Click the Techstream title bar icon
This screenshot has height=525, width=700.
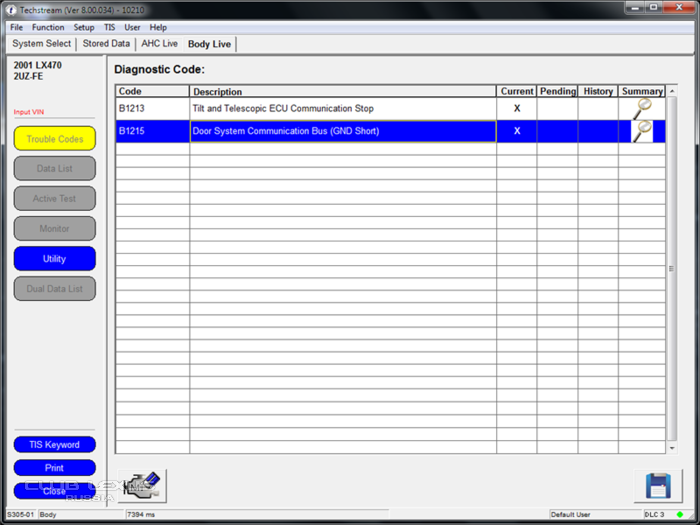click(x=11, y=9)
